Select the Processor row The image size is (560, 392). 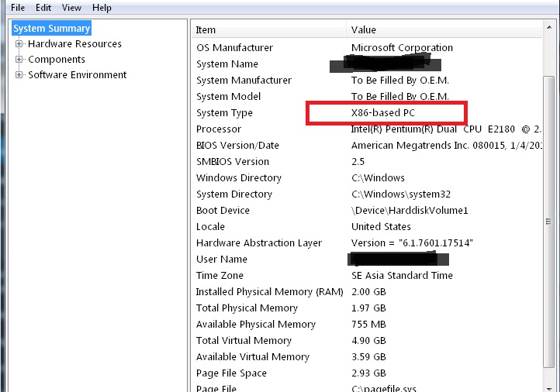[219, 129]
